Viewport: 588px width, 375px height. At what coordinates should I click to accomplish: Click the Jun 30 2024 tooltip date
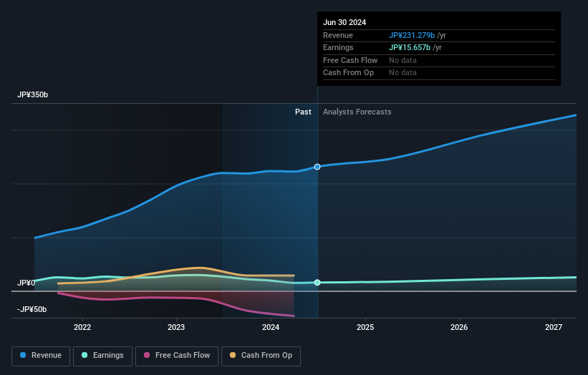tap(344, 22)
